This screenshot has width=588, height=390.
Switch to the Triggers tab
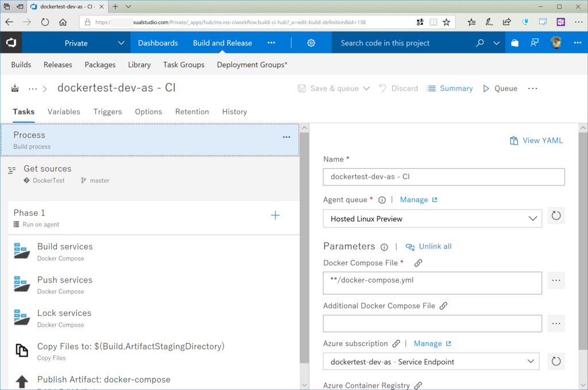click(x=107, y=112)
